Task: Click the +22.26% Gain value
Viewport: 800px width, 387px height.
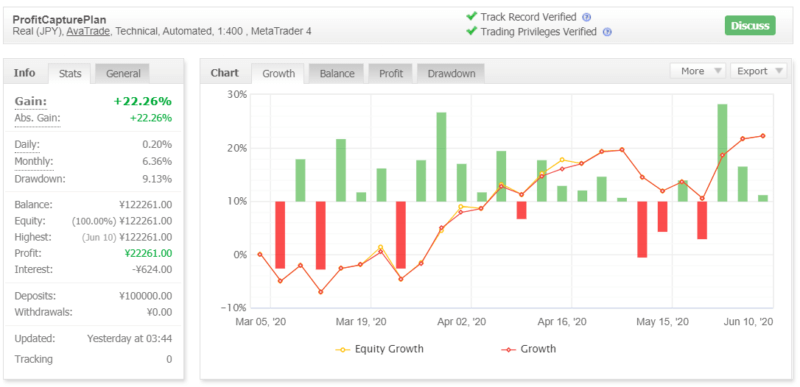Action: click(142, 101)
